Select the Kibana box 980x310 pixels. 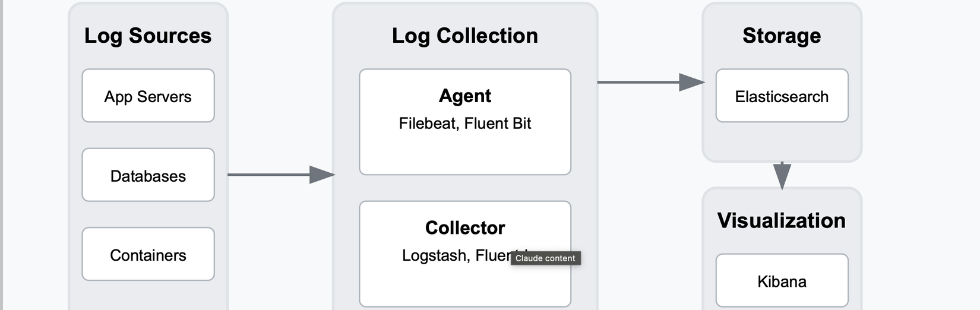(x=782, y=281)
